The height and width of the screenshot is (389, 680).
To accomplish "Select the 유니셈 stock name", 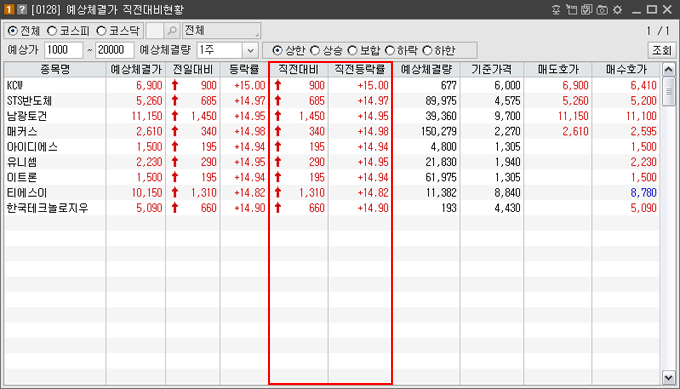I will point(22,162).
